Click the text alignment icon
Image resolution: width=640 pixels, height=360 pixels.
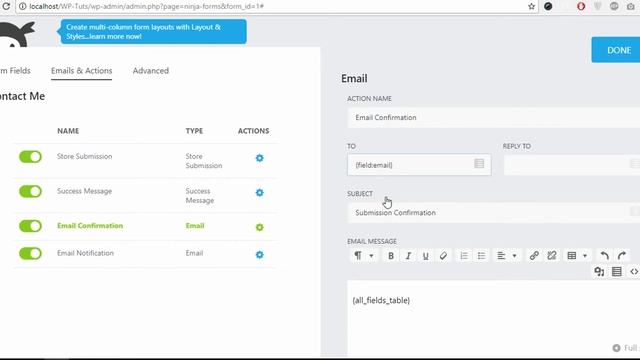(x=501, y=256)
